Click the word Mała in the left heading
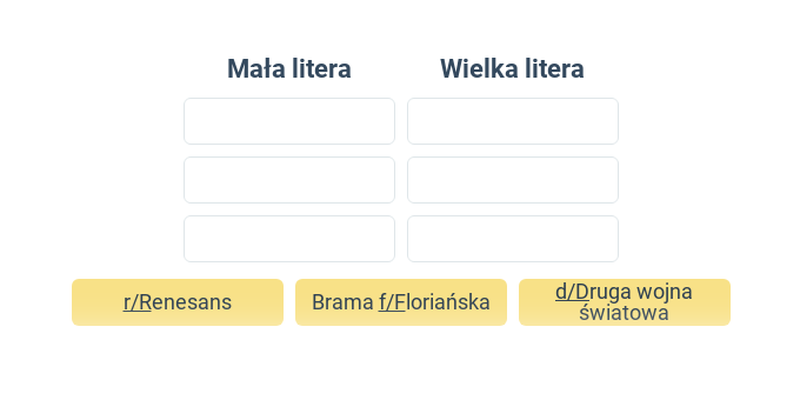The height and width of the screenshot is (400, 800). pyautogui.click(x=256, y=68)
